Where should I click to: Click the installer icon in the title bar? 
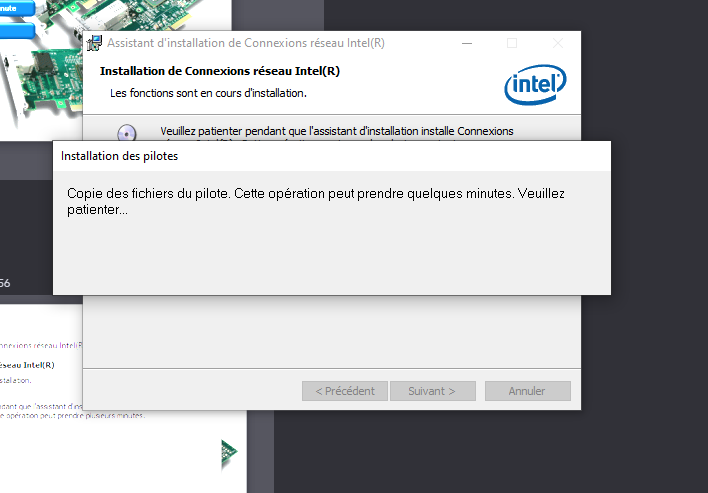coord(94,43)
